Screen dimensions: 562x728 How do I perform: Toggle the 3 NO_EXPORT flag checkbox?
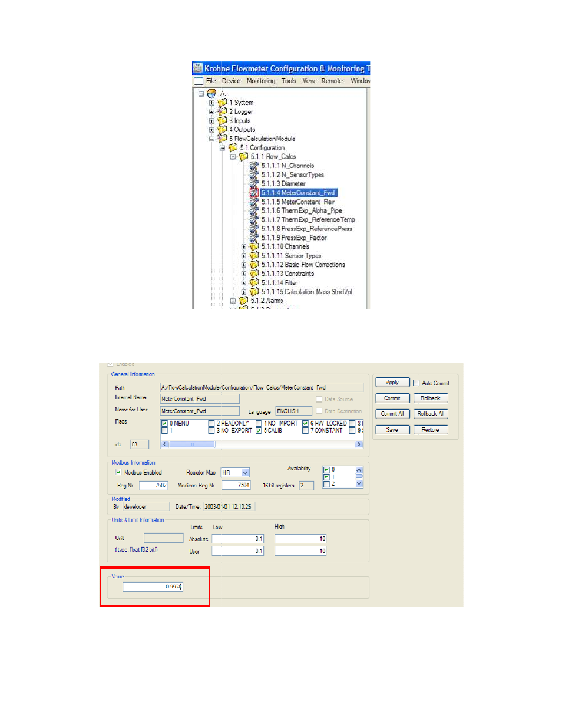[x=211, y=430]
